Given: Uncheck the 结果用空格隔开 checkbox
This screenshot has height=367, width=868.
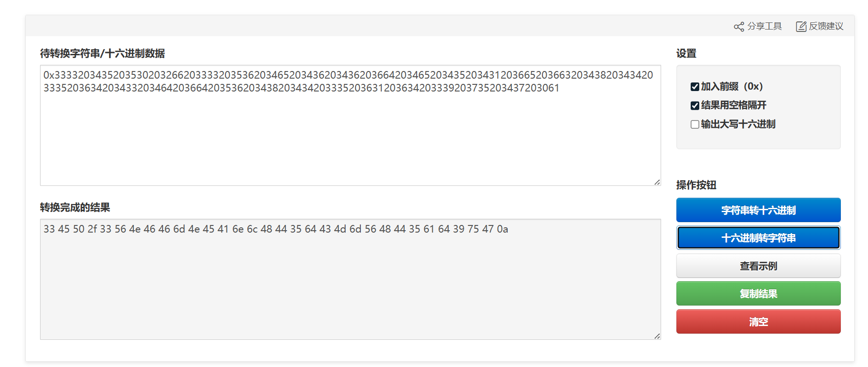Looking at the screenshot, I should pyautogui.click(x=695, y=105).
